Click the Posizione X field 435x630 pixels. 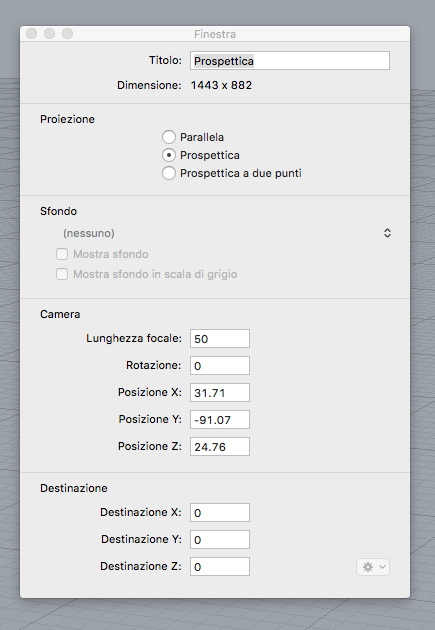click(x=220, y=393)
